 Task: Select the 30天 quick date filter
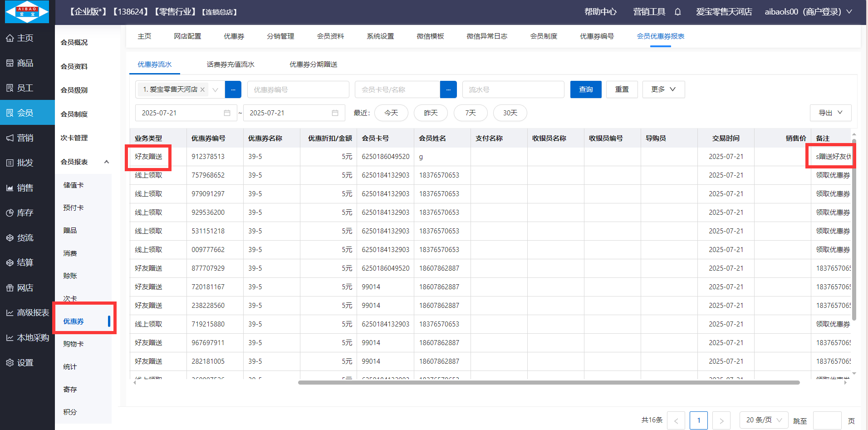(x=510, y=113)
